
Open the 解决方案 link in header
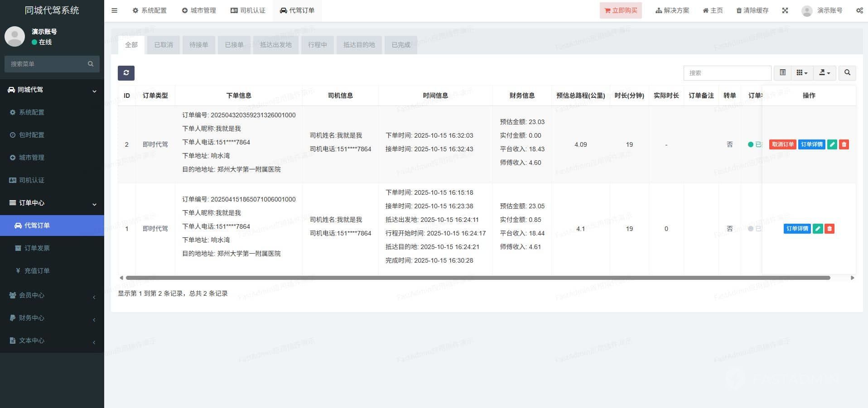coord(672,10)
